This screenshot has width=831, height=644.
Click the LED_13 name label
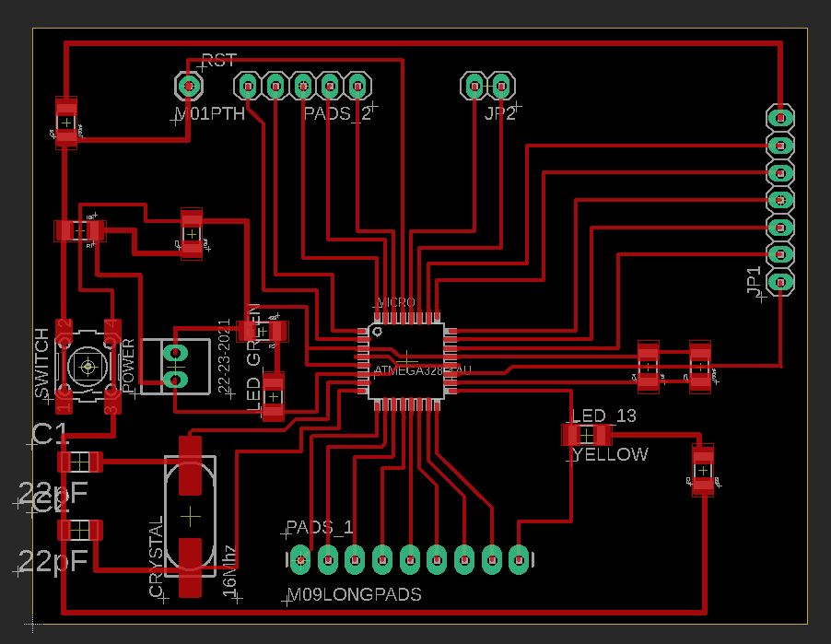point(603,416)
